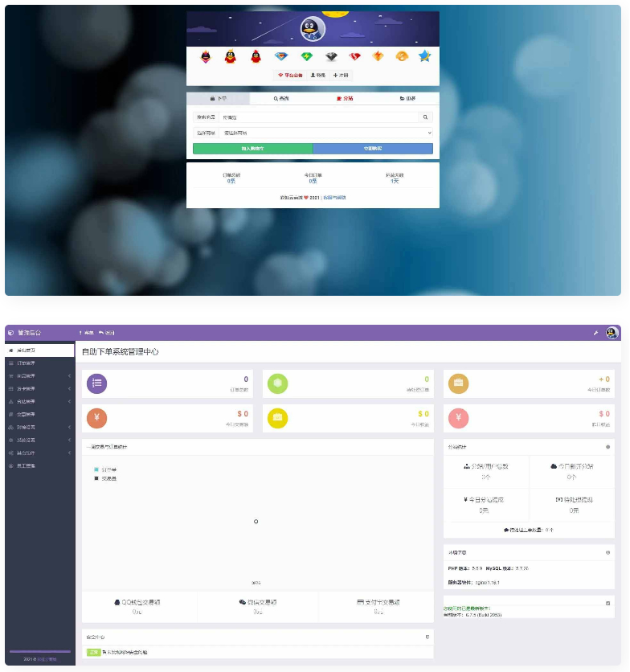
Task: Click the orange yen circle icon
Action: [96, 418]
